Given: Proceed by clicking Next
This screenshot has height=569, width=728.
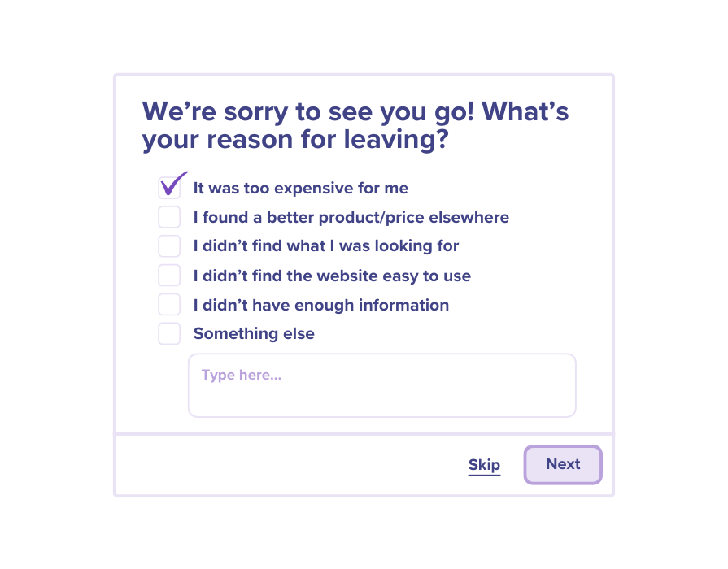Looking at the screenshot, I should (x=562, y=464).
